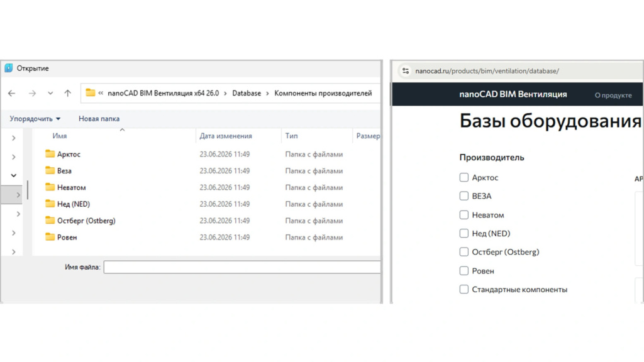The image size is (644, 362).
Task: Check the Арктос manufacturer checkbox
Action: coord(464,177)
